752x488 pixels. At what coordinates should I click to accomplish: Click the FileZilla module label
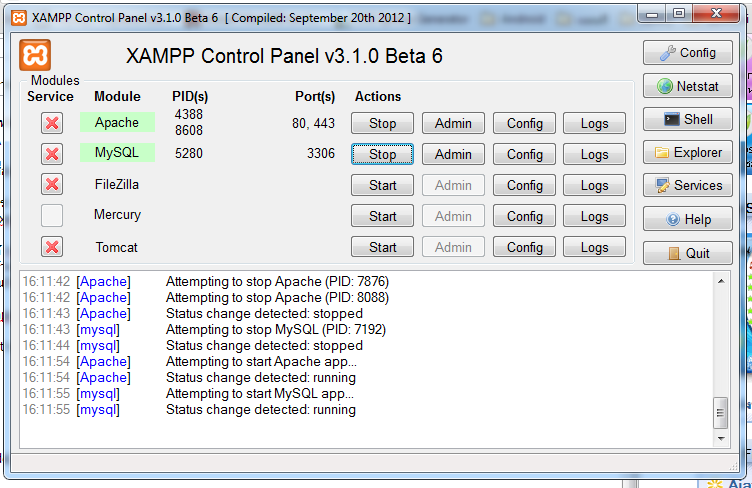[117, 184]
